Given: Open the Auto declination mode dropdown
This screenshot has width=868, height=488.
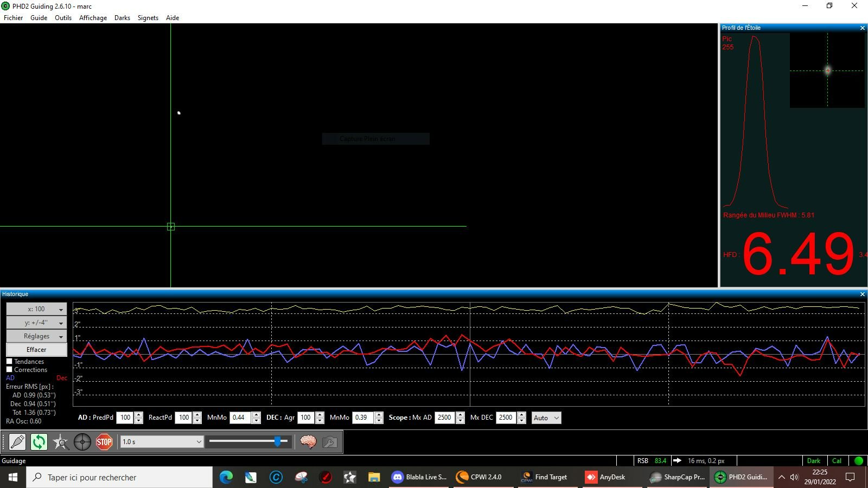Looking at the screenshot, I should tap(546, 418).
